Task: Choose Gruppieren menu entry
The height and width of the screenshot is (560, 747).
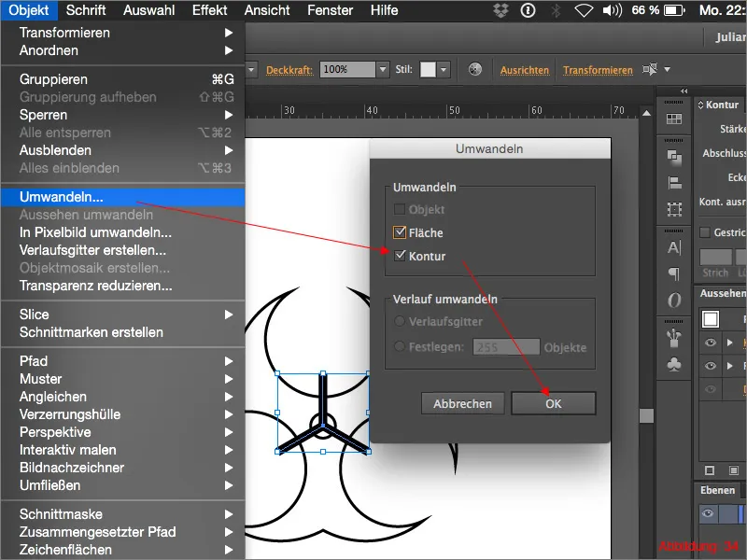Action: 123,79
